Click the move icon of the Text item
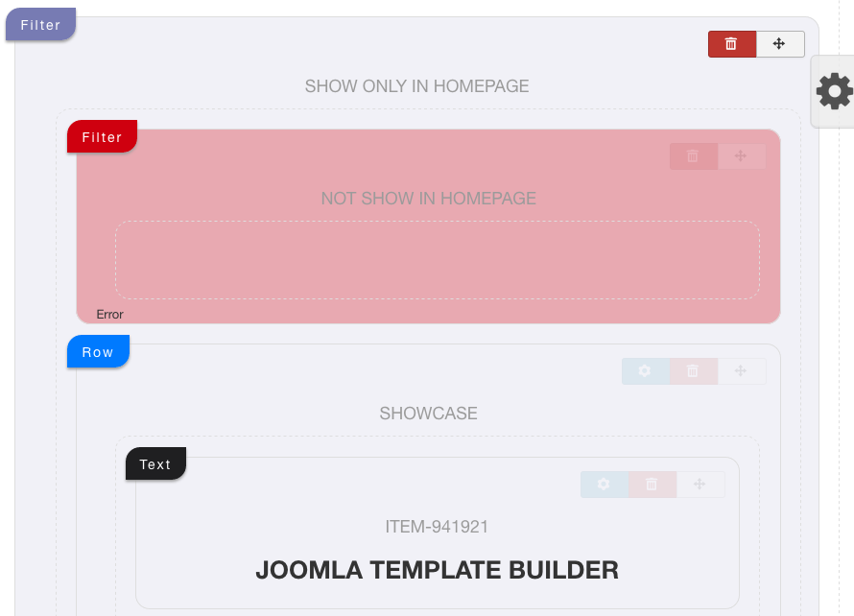854x616 pixels. [x=700, y=485]
